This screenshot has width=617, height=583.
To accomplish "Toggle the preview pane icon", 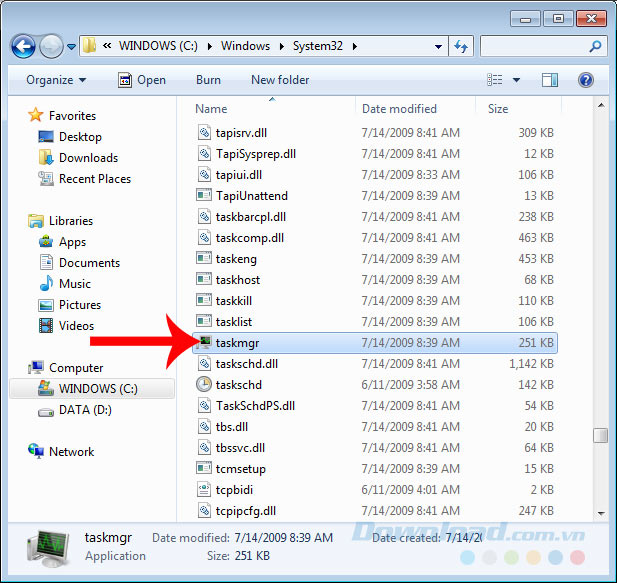I will pos(550,80).
